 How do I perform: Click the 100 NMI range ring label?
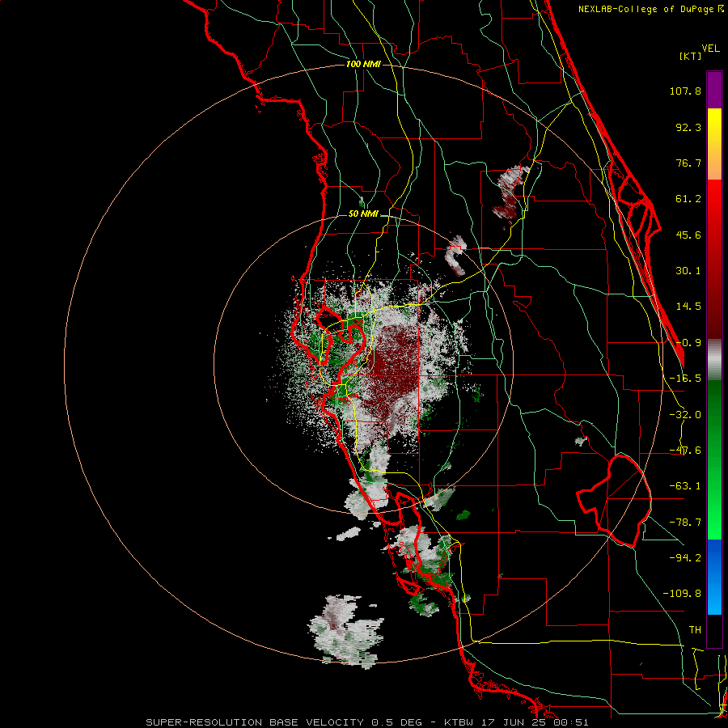tap(363, 64)
